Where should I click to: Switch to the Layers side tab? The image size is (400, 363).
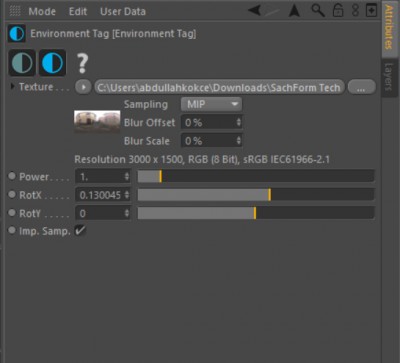[389, 77]
